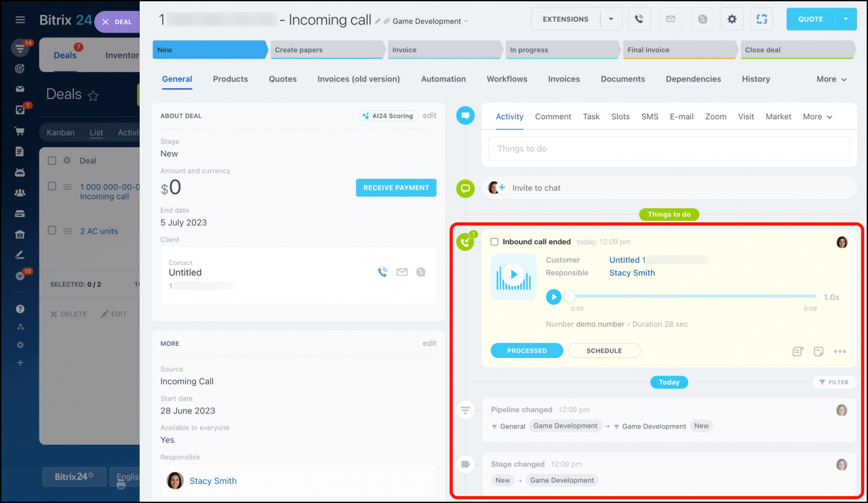The width and height of the screenshot is (868, 503).
Task: Open the History tab
Action: pyautogui.click(x=756, y=79)
